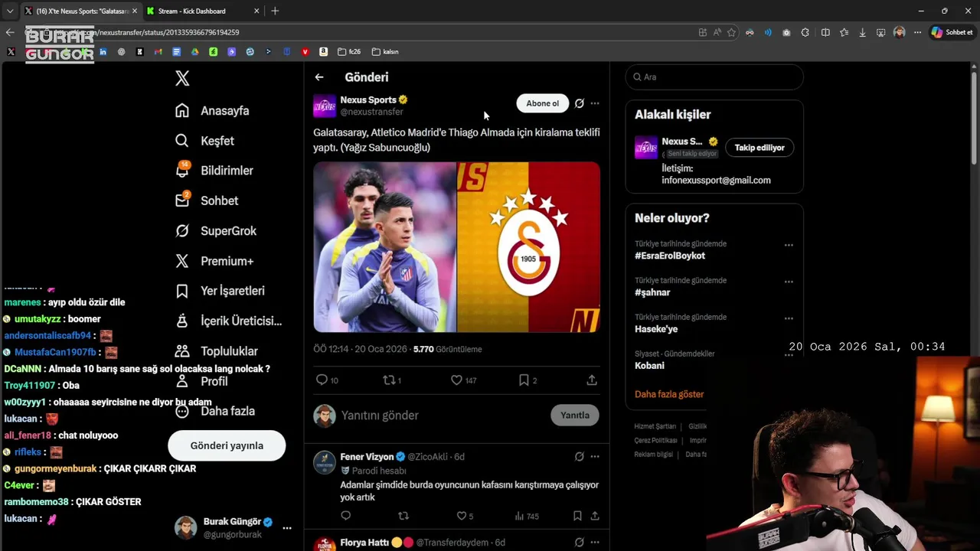
Task: Click the Ara search box
Action: click(714, 77)
